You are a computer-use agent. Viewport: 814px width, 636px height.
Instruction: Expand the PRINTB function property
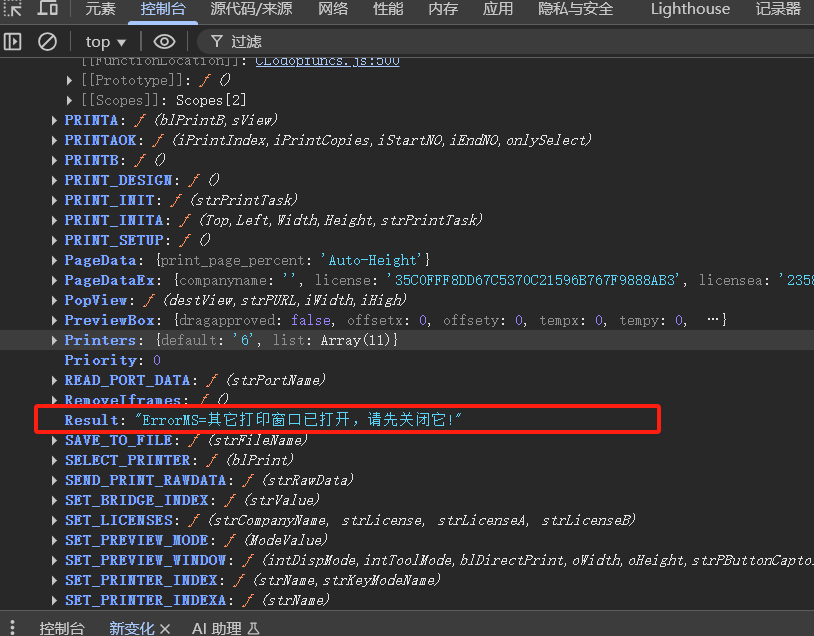click(55, 160)
